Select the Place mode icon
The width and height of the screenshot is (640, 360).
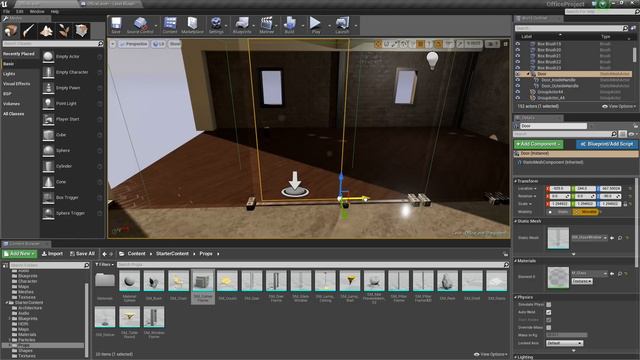point(11,31)
